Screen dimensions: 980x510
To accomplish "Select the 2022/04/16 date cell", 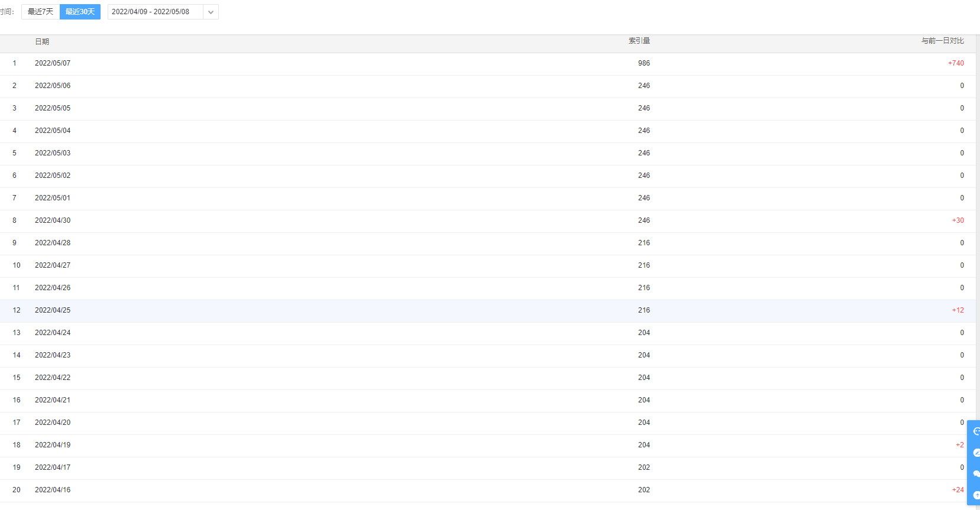I will click(x=53, y=490).
